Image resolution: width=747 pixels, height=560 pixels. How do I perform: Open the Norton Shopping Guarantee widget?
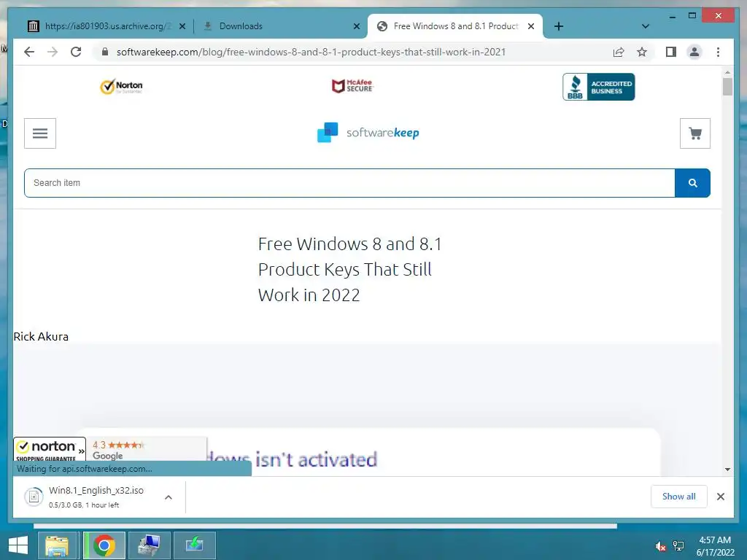pos(50,449)
